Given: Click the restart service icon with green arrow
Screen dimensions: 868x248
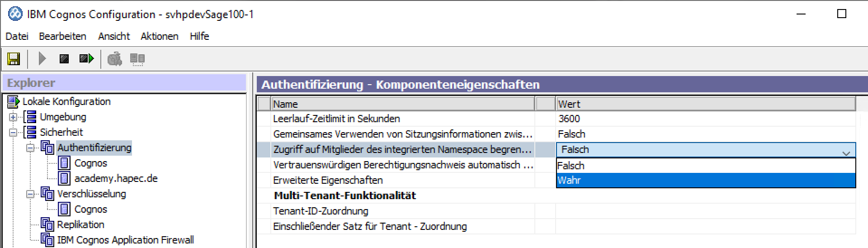Looking at the screenshot, I should pos(86,59).
